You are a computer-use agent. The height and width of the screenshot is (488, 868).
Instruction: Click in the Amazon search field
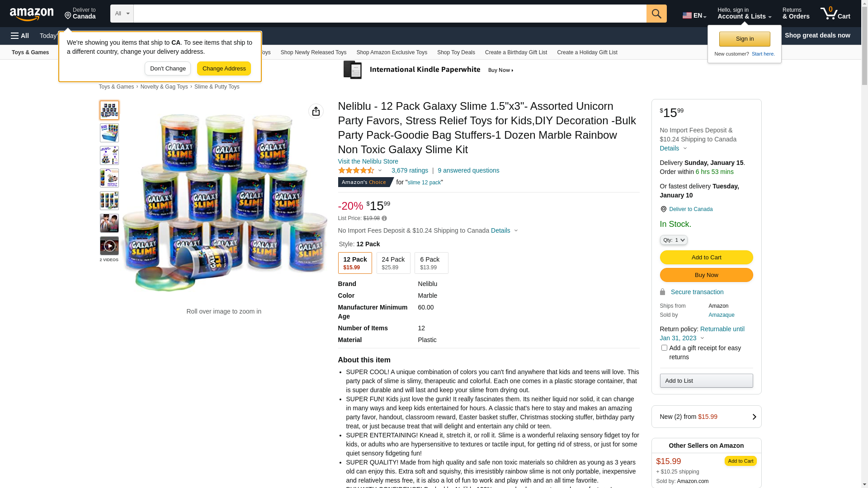[390, 14]
